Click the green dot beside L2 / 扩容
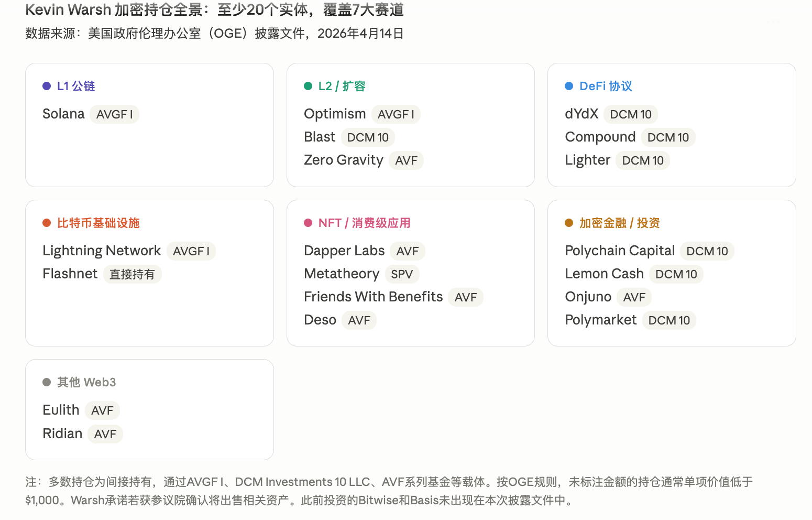The width and height of the screenshot is (812, 520). (308, 86)
